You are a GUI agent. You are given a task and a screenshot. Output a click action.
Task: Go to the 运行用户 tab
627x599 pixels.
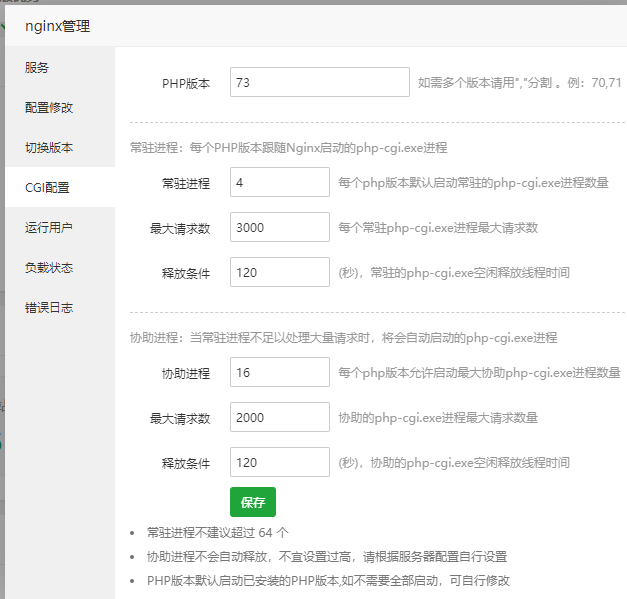[60, 227]
